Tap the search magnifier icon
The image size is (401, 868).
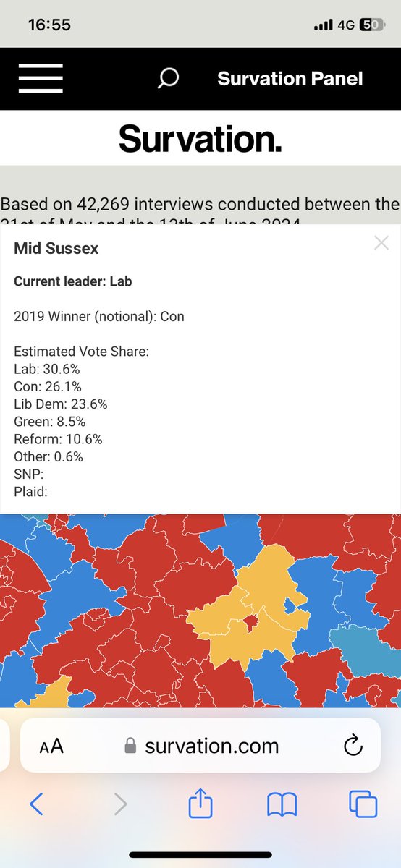(x=168, y=79)
